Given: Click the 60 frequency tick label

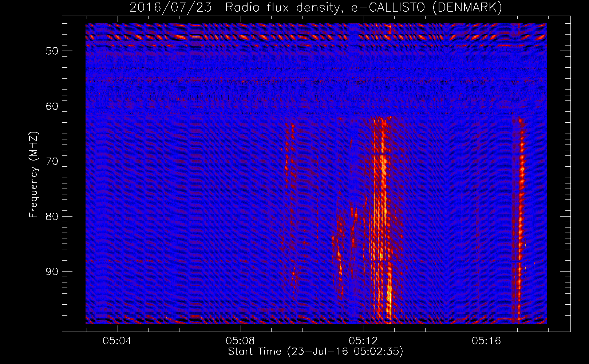Looking at the screenshot, I should [x=52, y=106].
